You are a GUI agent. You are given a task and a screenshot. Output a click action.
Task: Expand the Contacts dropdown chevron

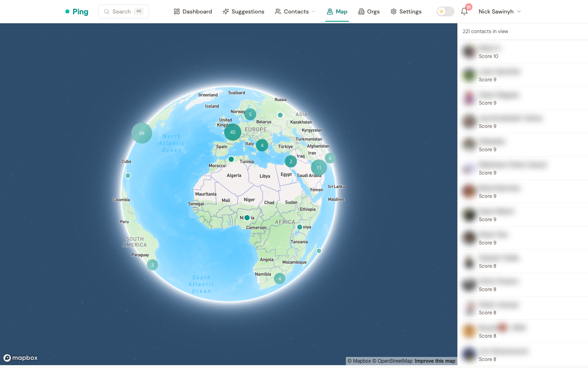(x=314, y=11)
